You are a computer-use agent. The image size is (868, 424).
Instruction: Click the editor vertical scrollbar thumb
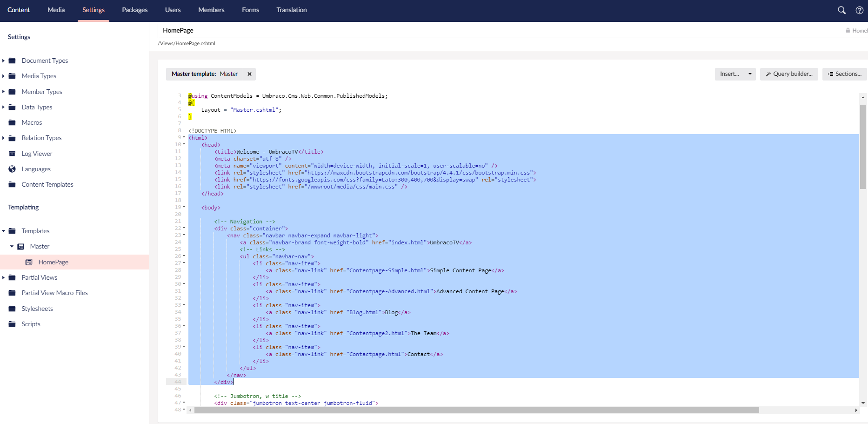pyautogui.click(x=863, y=147)
